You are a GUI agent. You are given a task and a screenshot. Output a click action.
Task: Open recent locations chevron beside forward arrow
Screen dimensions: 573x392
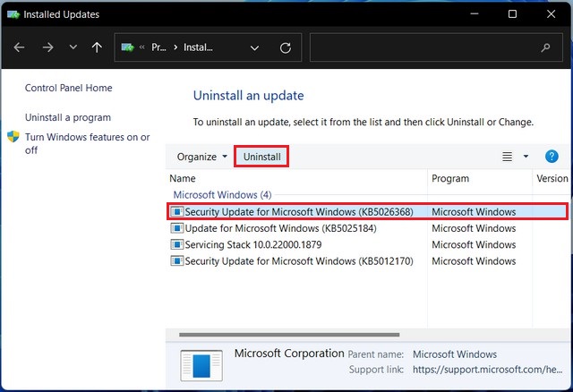(73, 47)
